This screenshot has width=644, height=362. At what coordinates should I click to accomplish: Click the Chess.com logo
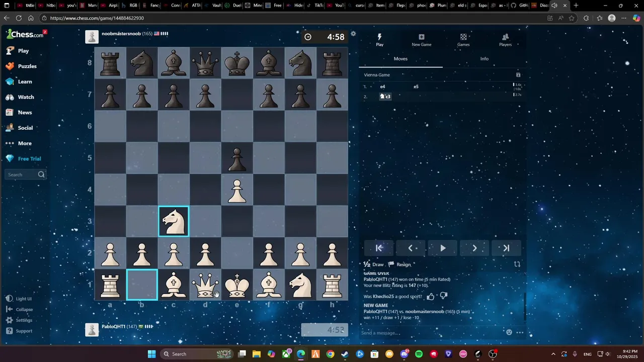(25, 34)
